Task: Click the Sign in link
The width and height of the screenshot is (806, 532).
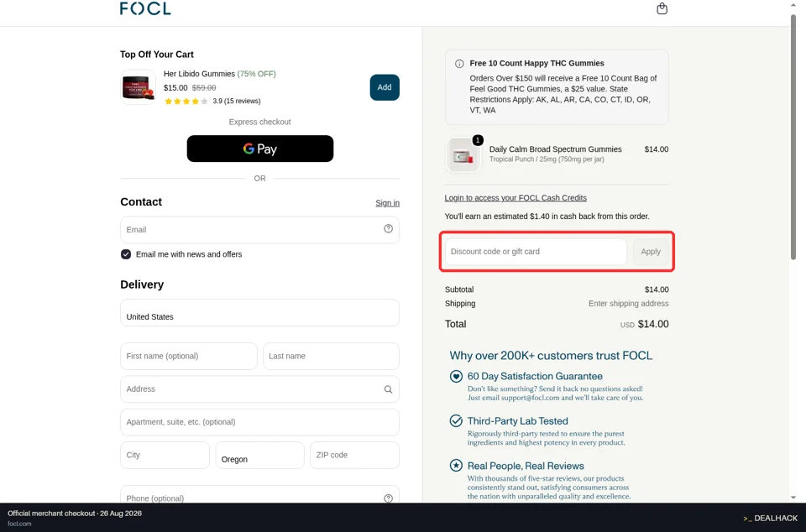Action: point(387,203)
